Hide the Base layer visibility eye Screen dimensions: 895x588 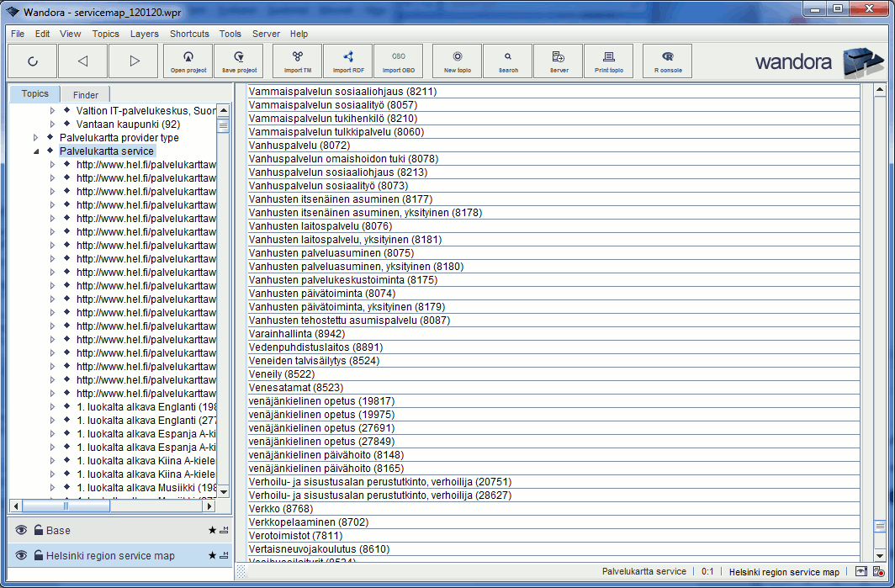(20, 530)
